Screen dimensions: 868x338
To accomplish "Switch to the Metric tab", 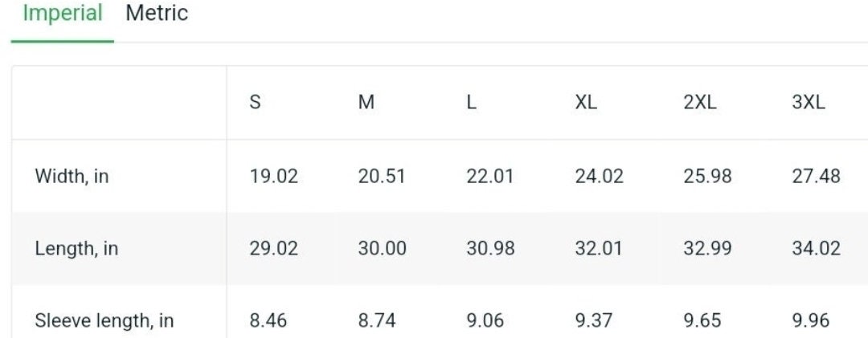I will [x=157, y=13].
